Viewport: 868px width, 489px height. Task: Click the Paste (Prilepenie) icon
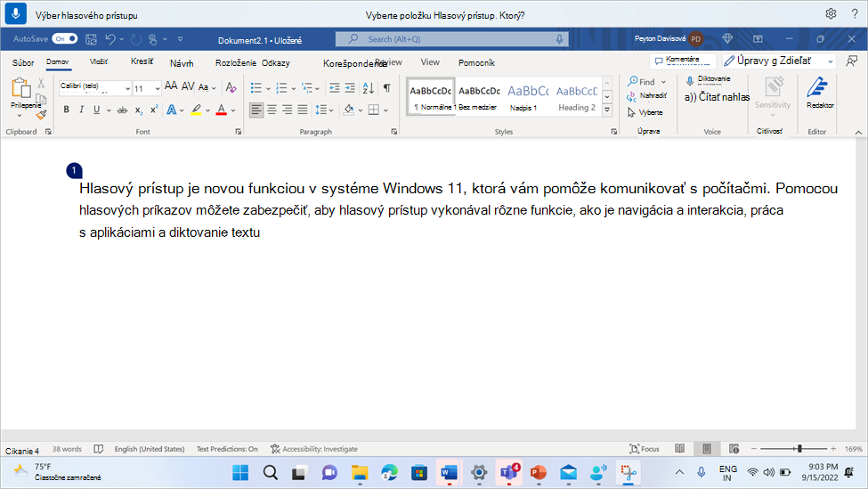click(21, 88)
